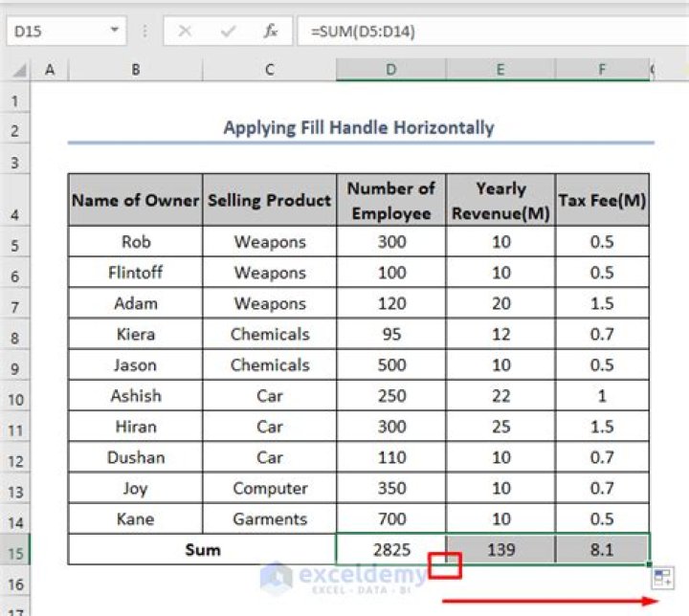Click the fill handle on cell F15
Screen dimensions: 689x616
[649, 564]
